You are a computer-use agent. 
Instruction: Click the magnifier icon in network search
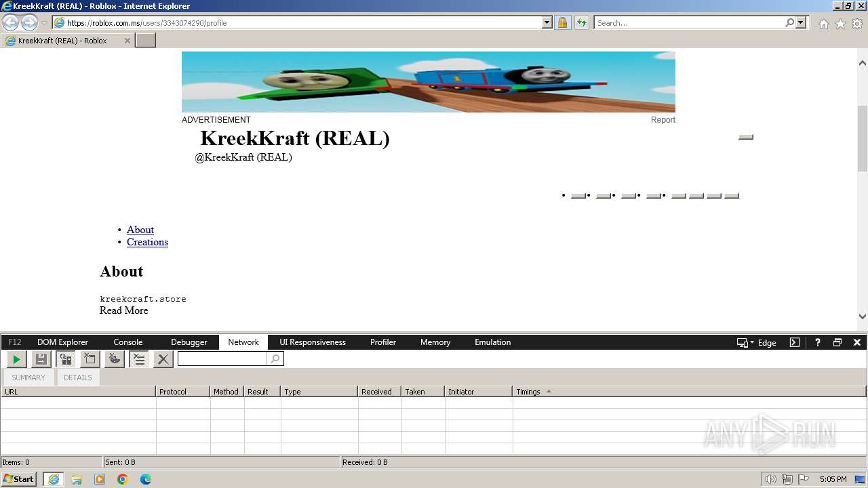tap(275, 359)
